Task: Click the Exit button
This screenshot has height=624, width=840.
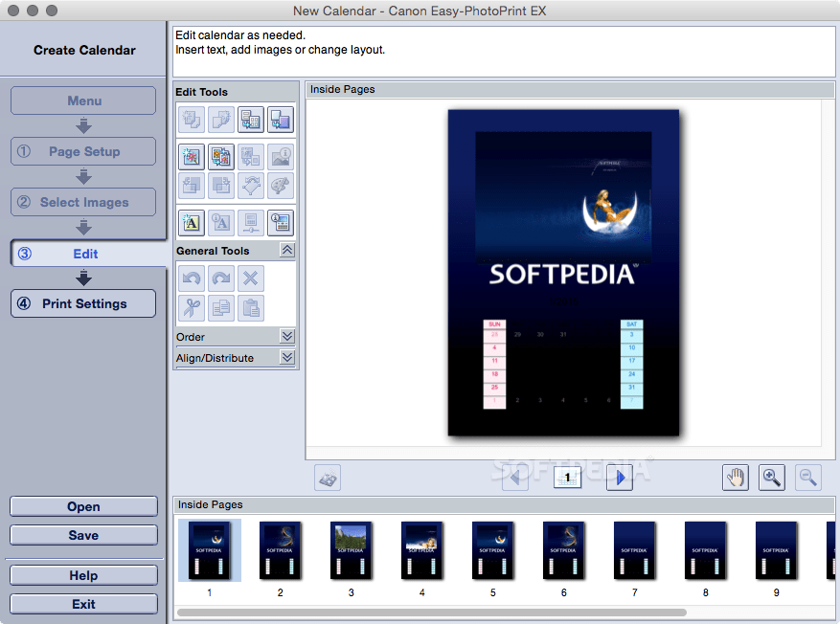Action: [x=83, y=604]
